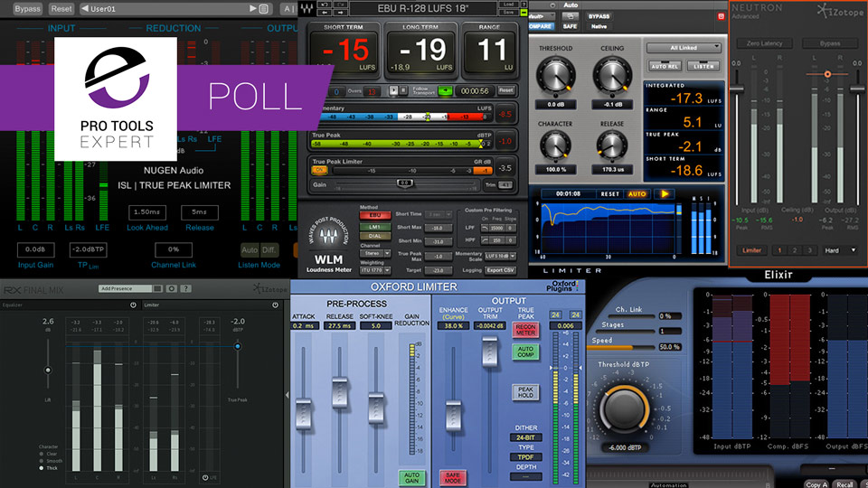Click BYPASS in the Pro Limiter header
Viewport: 868px width, 488px height.
point(599,16)
